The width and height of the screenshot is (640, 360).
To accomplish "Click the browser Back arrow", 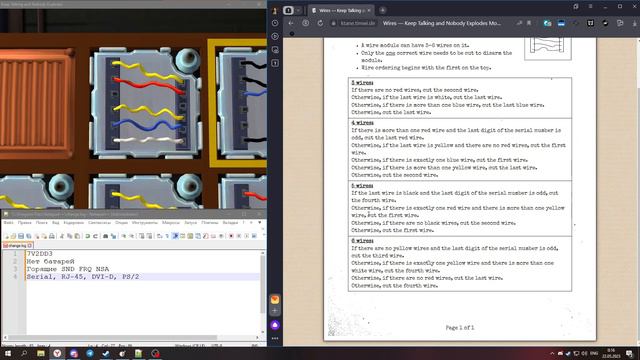I will tap(291, 23).
